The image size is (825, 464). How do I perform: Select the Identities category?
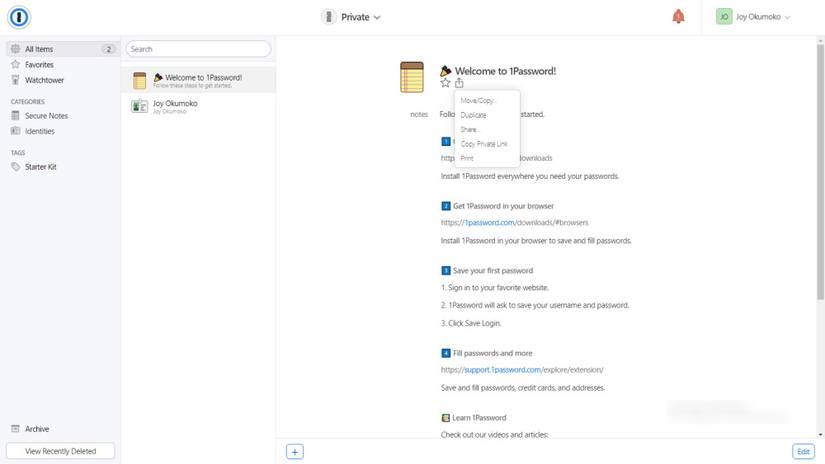[39, 132]
